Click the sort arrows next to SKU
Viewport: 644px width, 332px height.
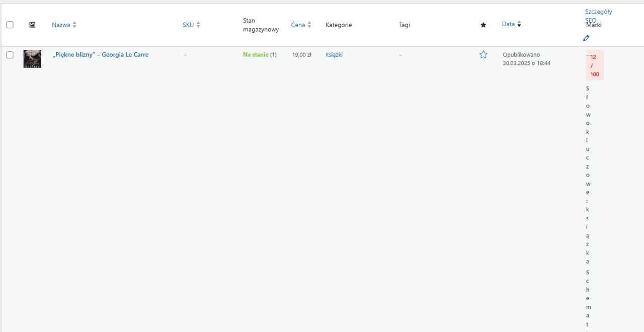198,25
